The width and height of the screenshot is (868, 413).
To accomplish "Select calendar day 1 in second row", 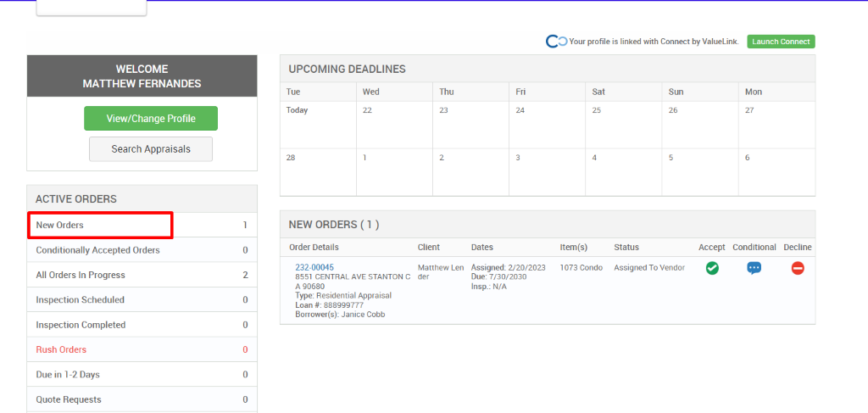I will click(x=395, y=172).
